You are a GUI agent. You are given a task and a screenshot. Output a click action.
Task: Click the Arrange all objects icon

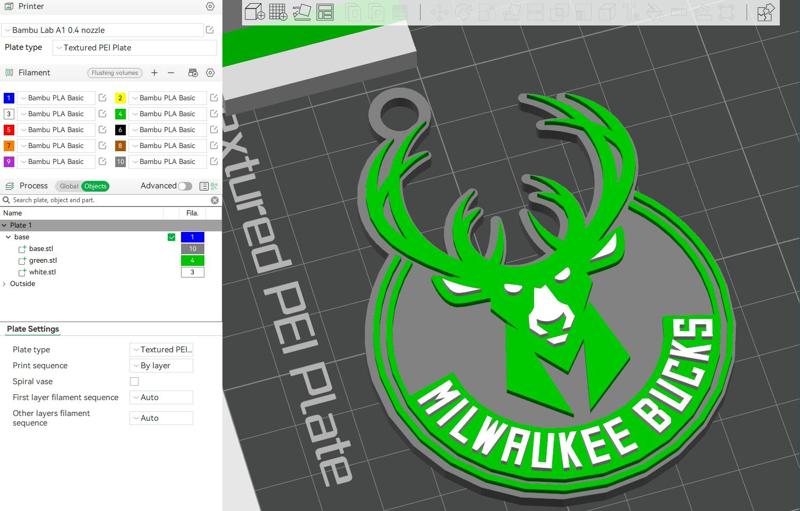click(x=325, y=12)
